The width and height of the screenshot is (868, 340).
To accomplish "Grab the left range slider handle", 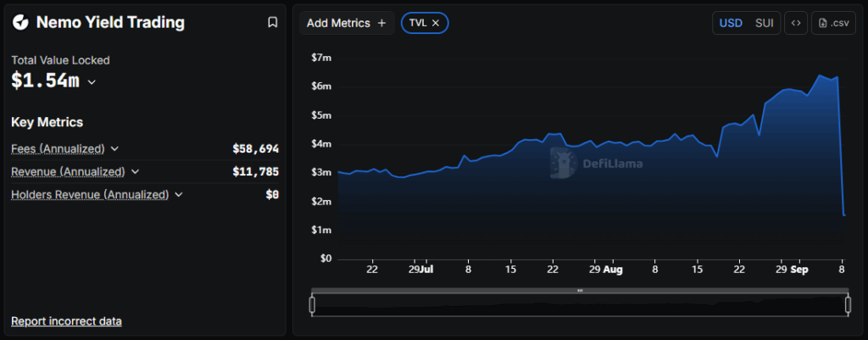I will pyautogui.click(x=312, y=305).
